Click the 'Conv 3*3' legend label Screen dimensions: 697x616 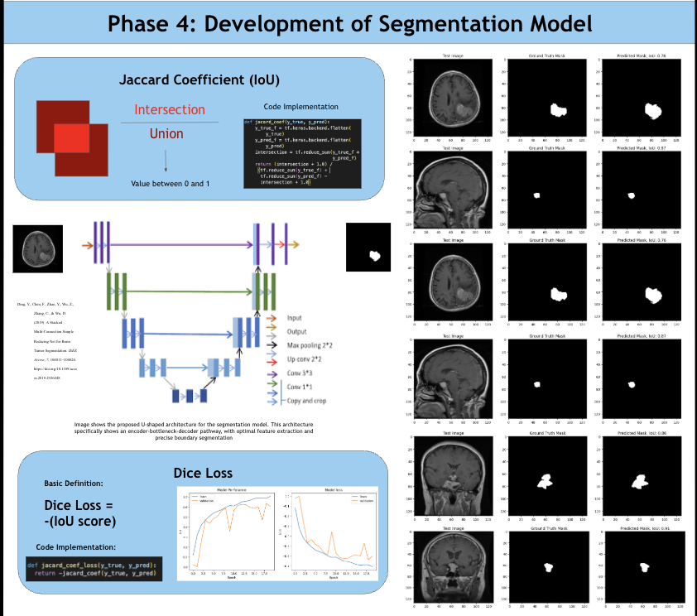click(299, 373)
